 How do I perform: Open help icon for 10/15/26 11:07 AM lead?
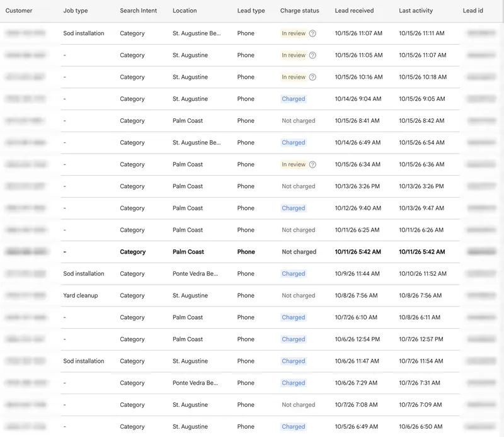point(312,33)
